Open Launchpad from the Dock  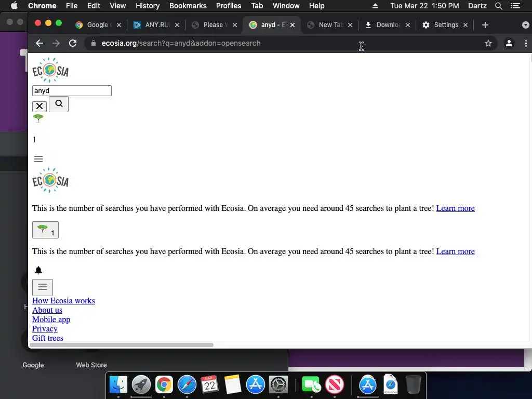click(x=141, y=384)
